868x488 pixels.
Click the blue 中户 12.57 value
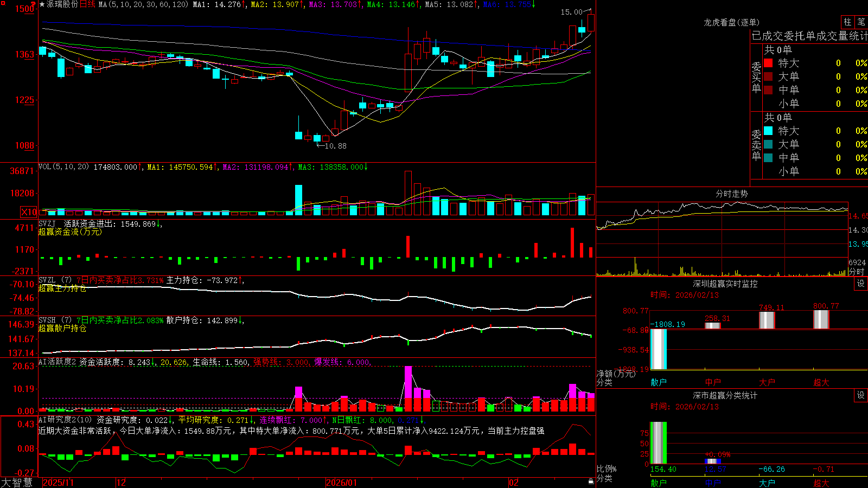coord(716,469)
